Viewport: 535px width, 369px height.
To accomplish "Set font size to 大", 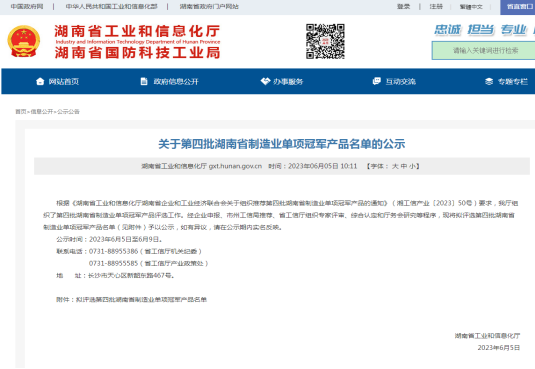I will coord(395,166).
